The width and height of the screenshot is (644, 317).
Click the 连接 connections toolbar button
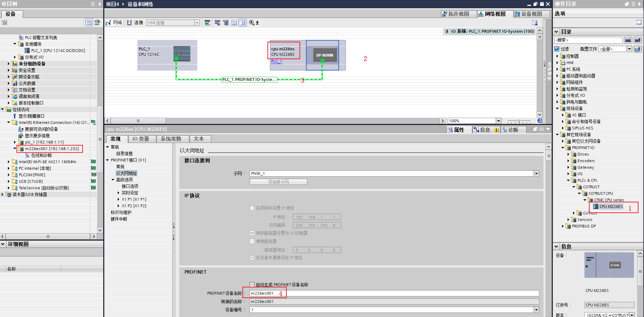(x=135, y=22)
